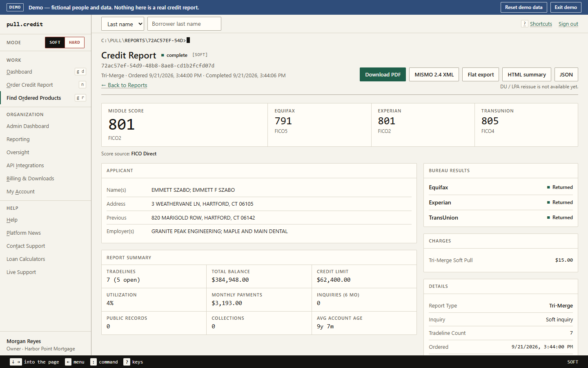Viewport: 588px width, 368px height.
Task: Open Reporting in the sidebar
Action: (x=18, y=139)
